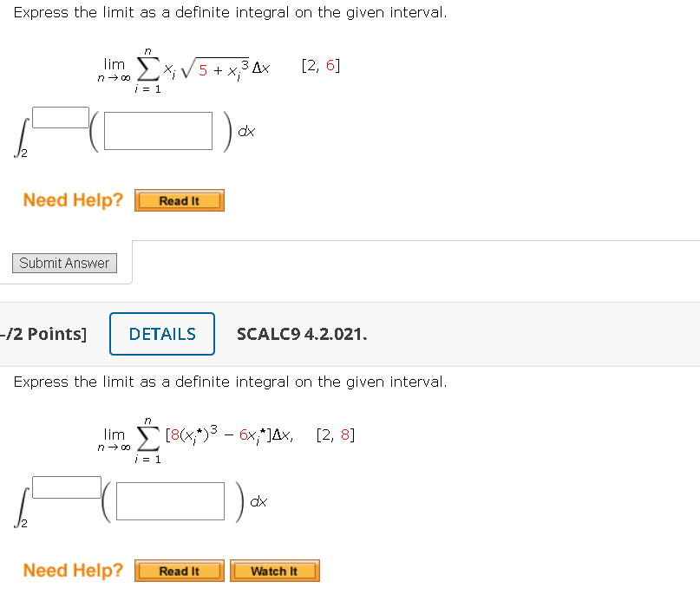Viewport: 700px width, 601px height.
Task: Click the summation symbol in the first problem
Action: (x=147, y=68)
